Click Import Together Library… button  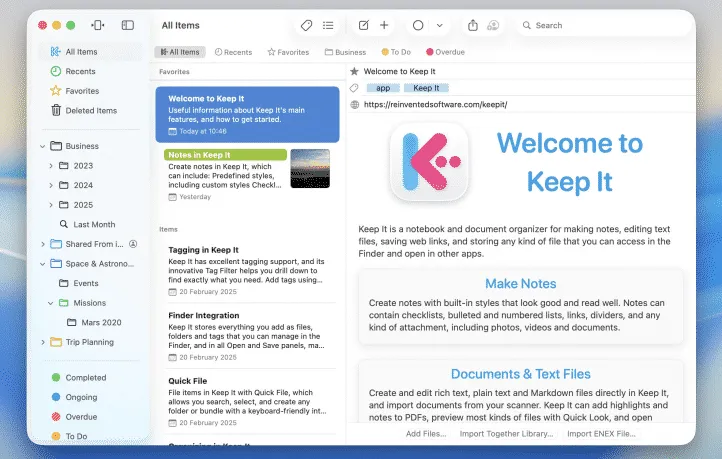tap(506, 434)
